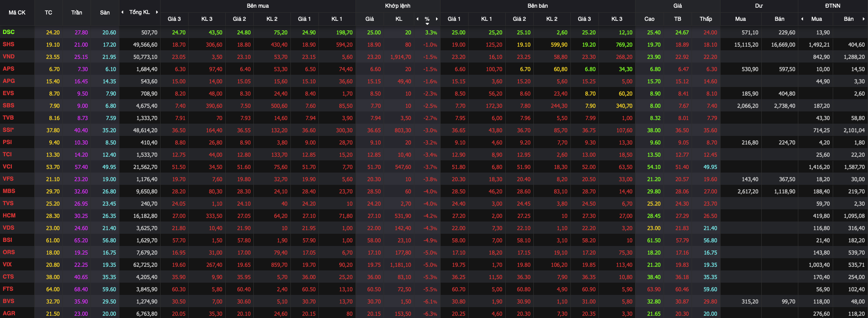Click Bán header under Dư group

[780, 19]
